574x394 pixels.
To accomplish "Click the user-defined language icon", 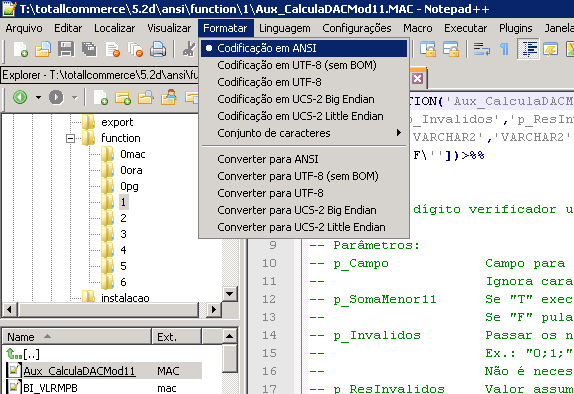I will [550, 49].
